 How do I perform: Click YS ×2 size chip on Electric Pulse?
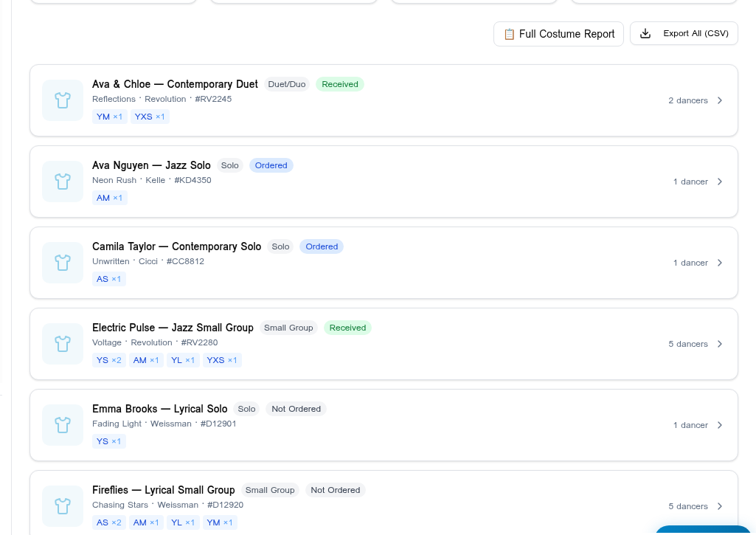coord(109,360)
